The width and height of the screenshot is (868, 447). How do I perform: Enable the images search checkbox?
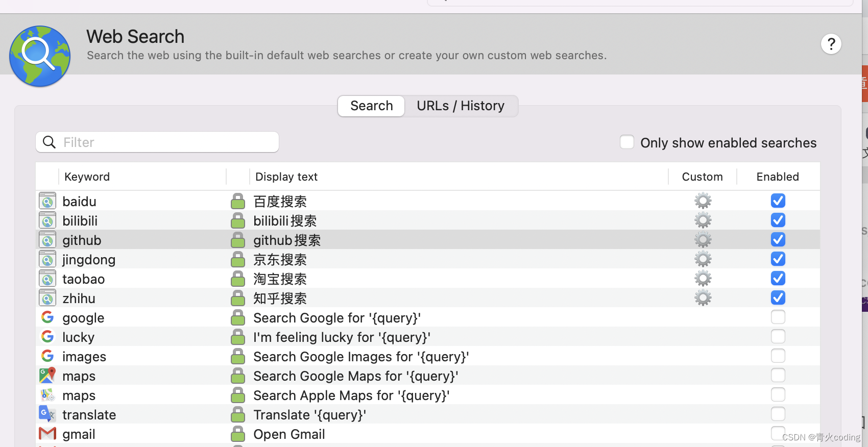[x=778, y=356]
